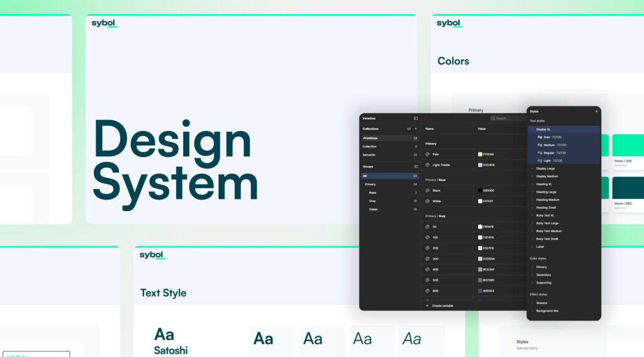Select the Semantic collection
644x357 pixels.
[x=390, y=155]
